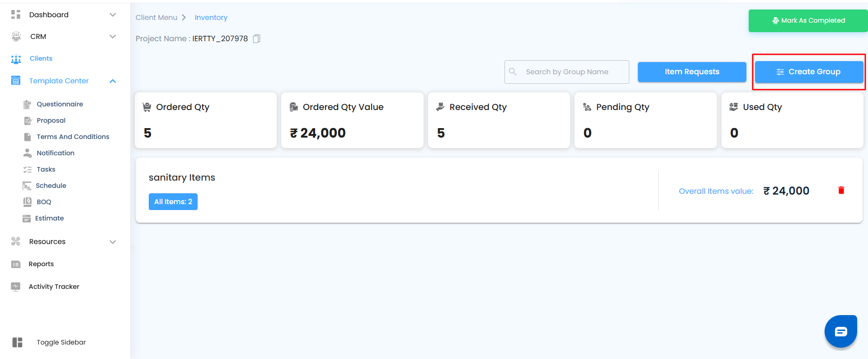Click the BOQ icon in the sidebar
868x359 pixels.
27,202
